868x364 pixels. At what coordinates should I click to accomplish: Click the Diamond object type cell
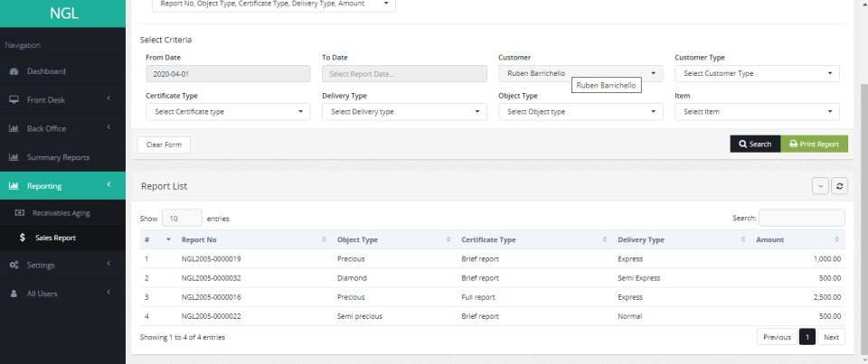point(352,278)
